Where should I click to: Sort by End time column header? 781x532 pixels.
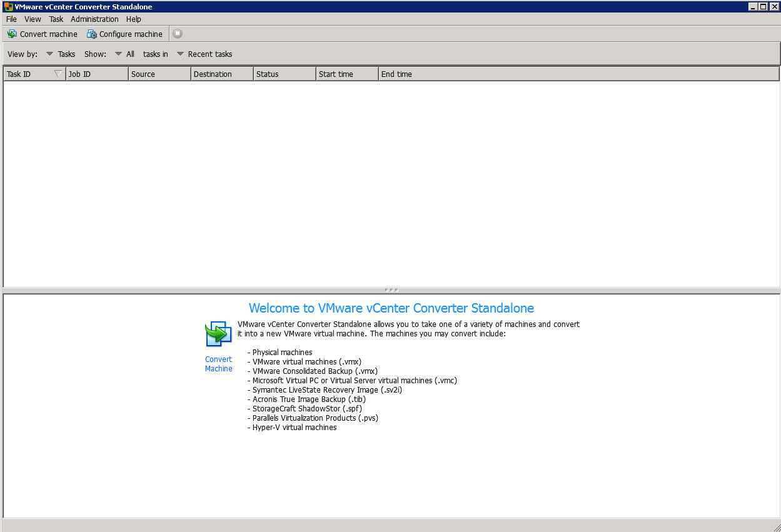[578, 74]
